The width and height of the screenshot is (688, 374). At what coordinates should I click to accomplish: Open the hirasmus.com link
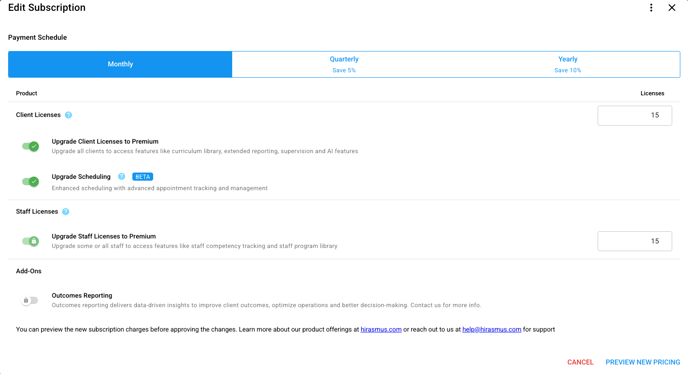pyautogui.click(x=381, y=329)
